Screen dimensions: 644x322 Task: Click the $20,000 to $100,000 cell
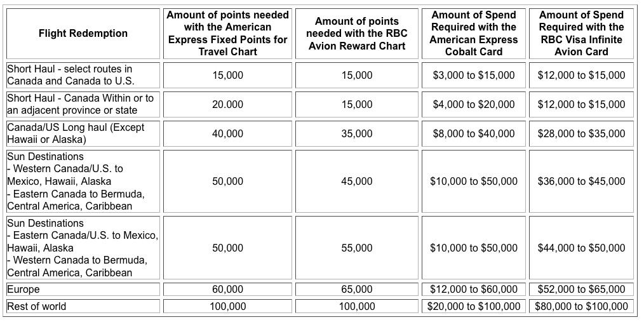(x=474, y=306)
